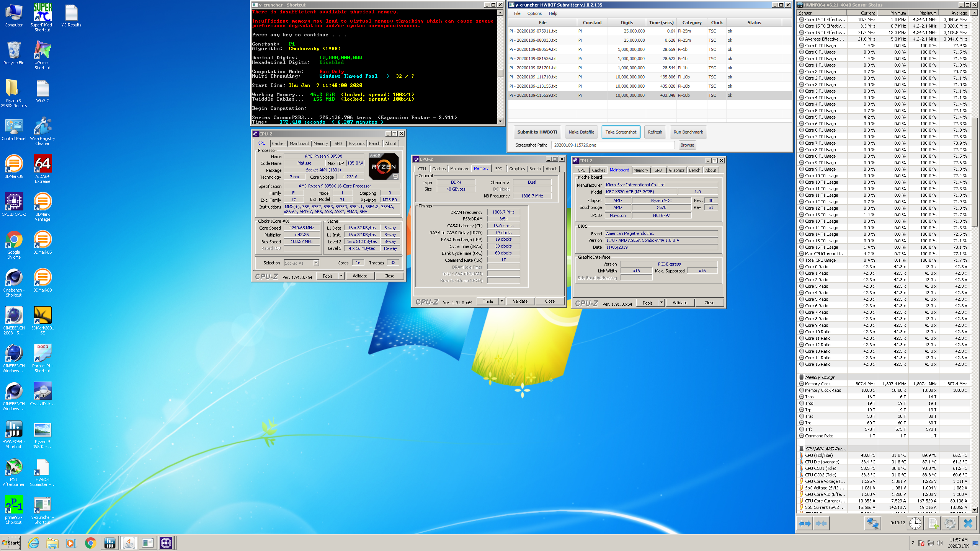Open Socket #1 selection dropdown in CPU-Z
Image resolution: width=980 pixels, height=551 pixels.
point(302,263)
